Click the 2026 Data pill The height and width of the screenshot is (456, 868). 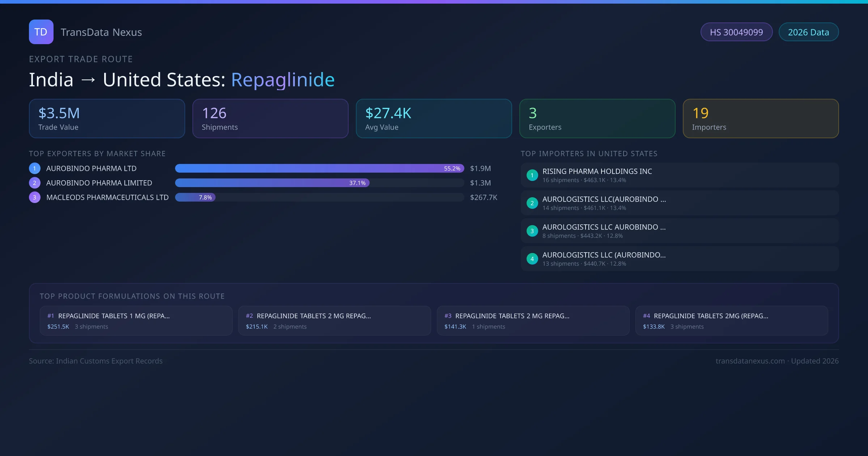coord(808,32)
